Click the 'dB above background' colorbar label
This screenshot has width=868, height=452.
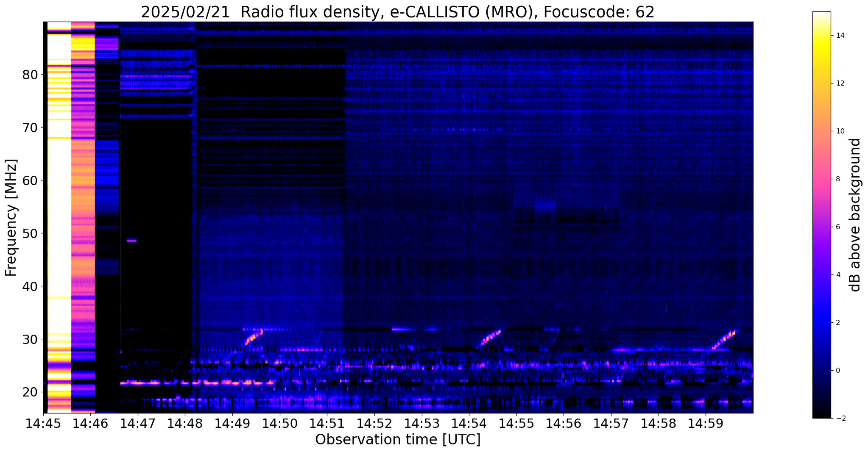[x=855, y=215]
